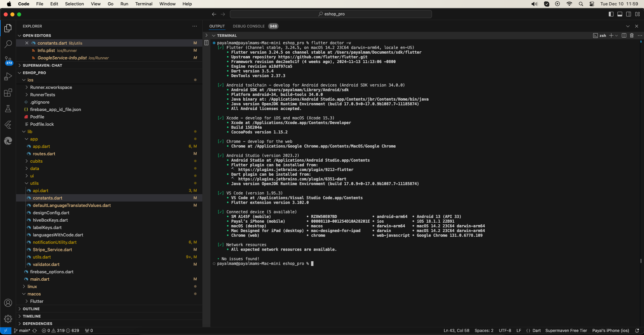Toggle bottom panel visibility
The height and width of the screenshot is (335, 644).
click(620, 14)
